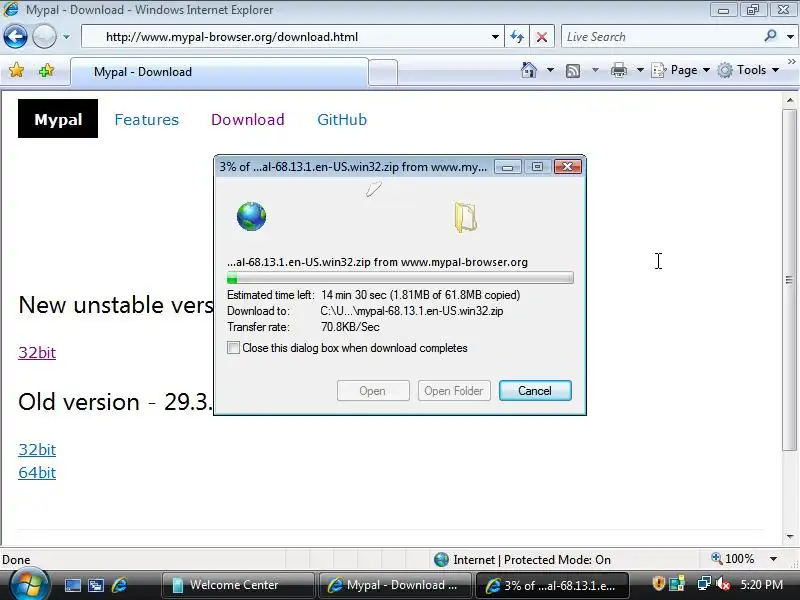This screenshot has width=800, height=600.
Task: Click Internet Protected Mode status indicator
Action: click(522, 560)
